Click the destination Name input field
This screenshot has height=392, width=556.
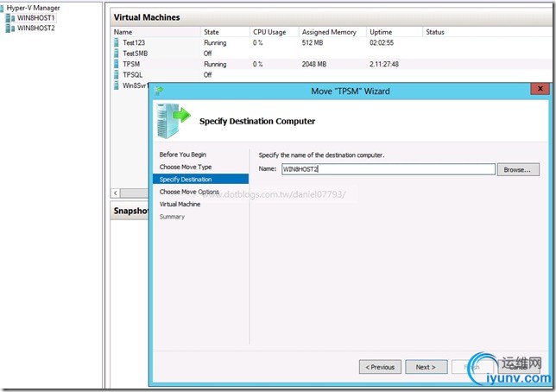(x=389, y=169)
